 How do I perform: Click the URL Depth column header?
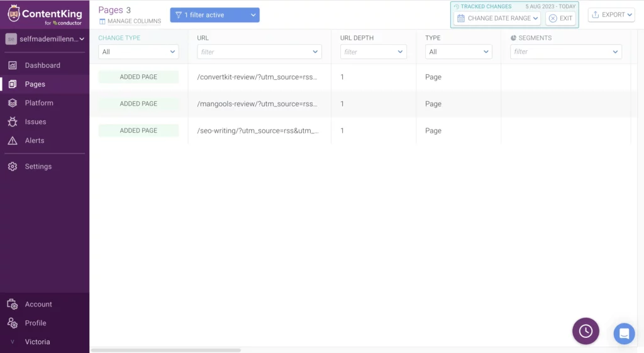tap(357, 38)
